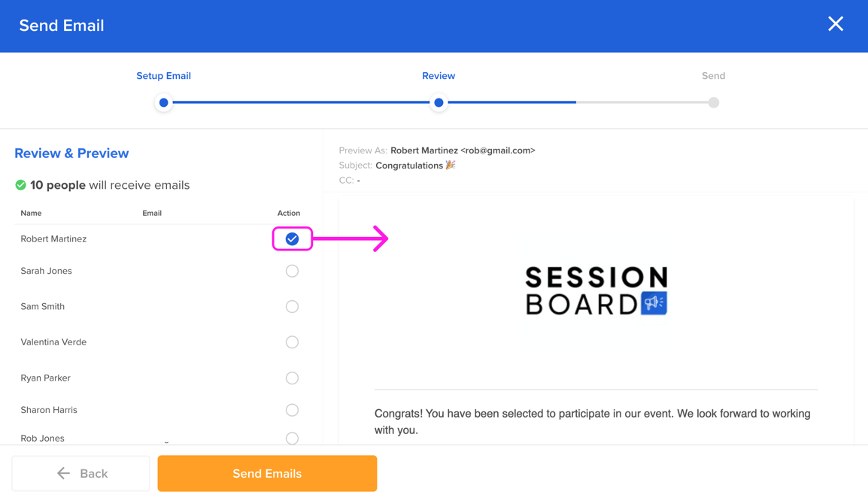Click the Send Emails button
The height and width of the screenshot is (501, 868).
[x=267, y=473]
